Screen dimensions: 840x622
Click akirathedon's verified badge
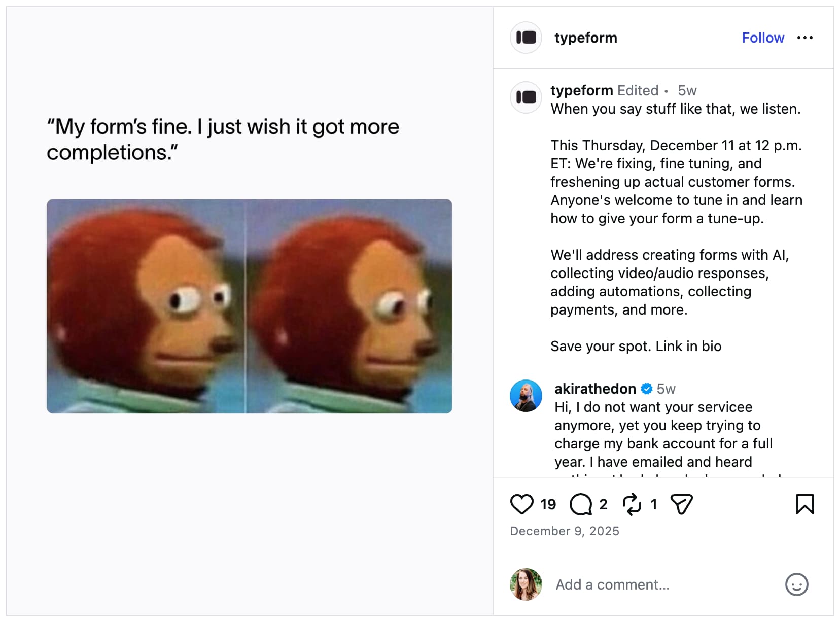(x=647, y=389)
